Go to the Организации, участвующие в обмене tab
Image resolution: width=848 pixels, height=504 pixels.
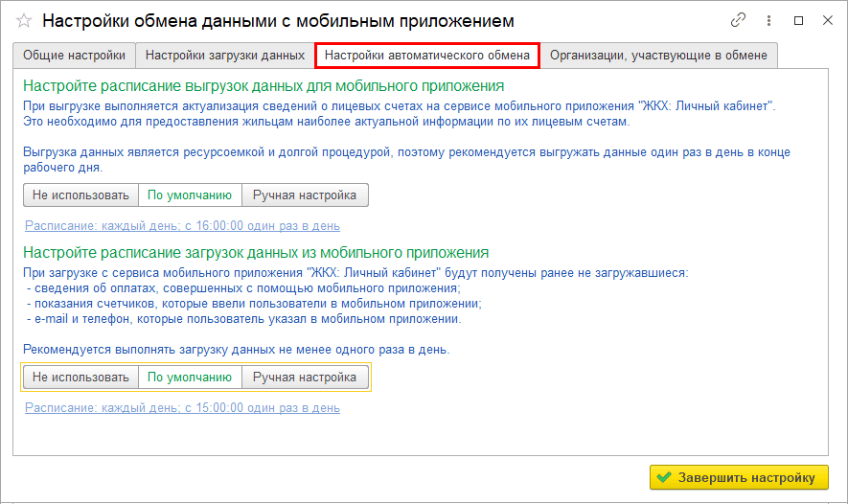(658, 56)
